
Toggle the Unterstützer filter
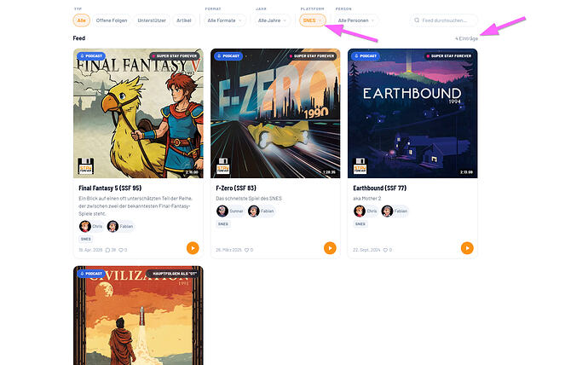pyautogui.click(x=152, y=20)
